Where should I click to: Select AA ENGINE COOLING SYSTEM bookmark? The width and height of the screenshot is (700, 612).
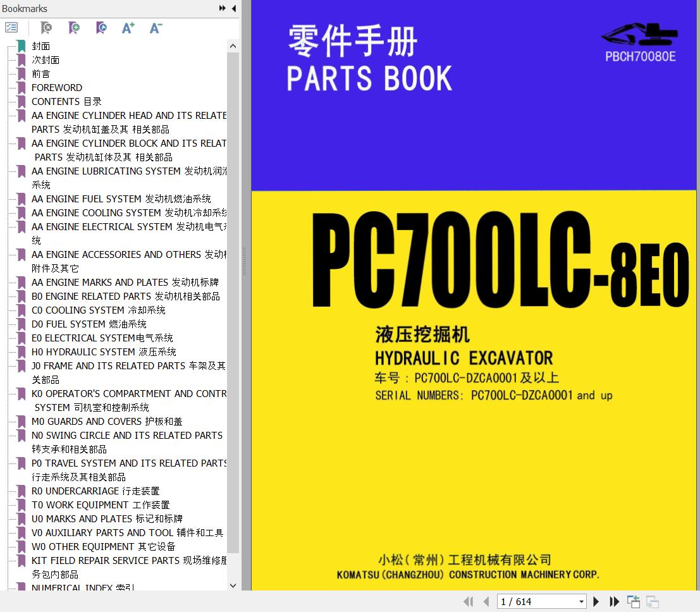click(x=129, y=212)
